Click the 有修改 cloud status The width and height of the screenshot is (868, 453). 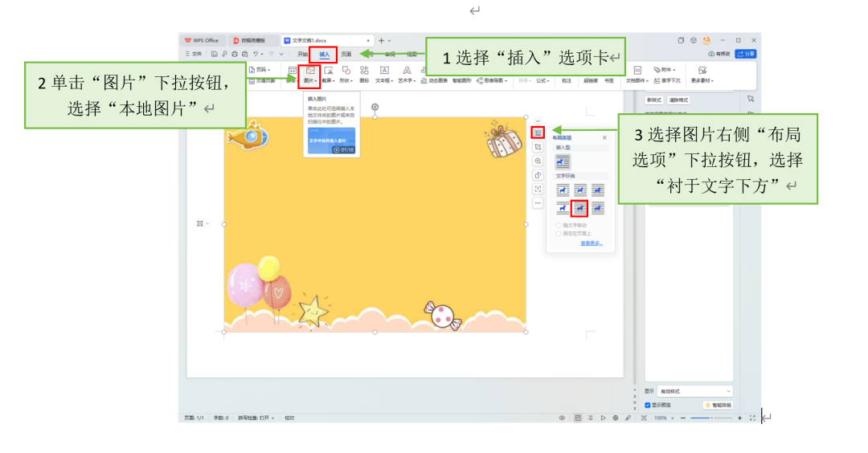[x=719, y=54]
